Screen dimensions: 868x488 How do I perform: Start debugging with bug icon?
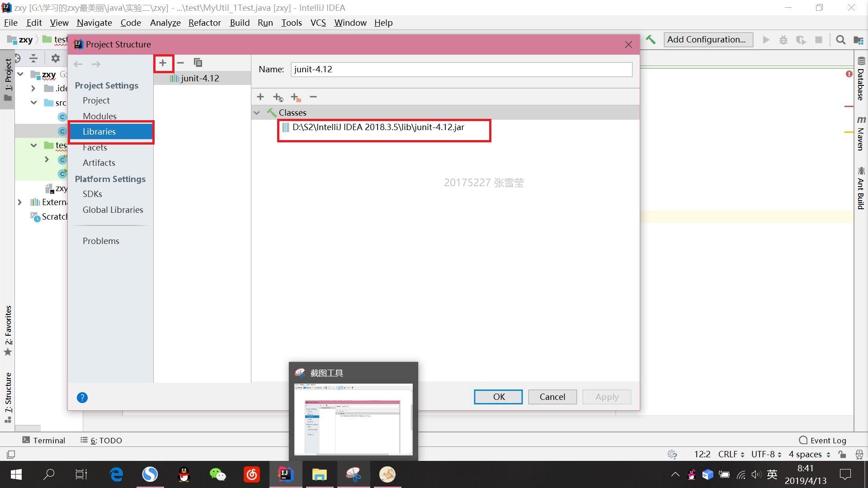(x=783, y=40)
